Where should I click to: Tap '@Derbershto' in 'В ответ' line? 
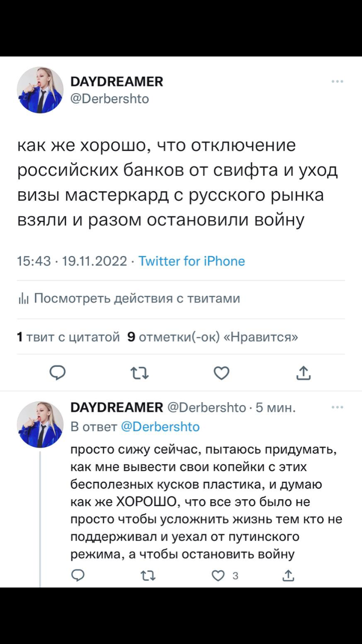pyautogui.click(x=160, y=427)
